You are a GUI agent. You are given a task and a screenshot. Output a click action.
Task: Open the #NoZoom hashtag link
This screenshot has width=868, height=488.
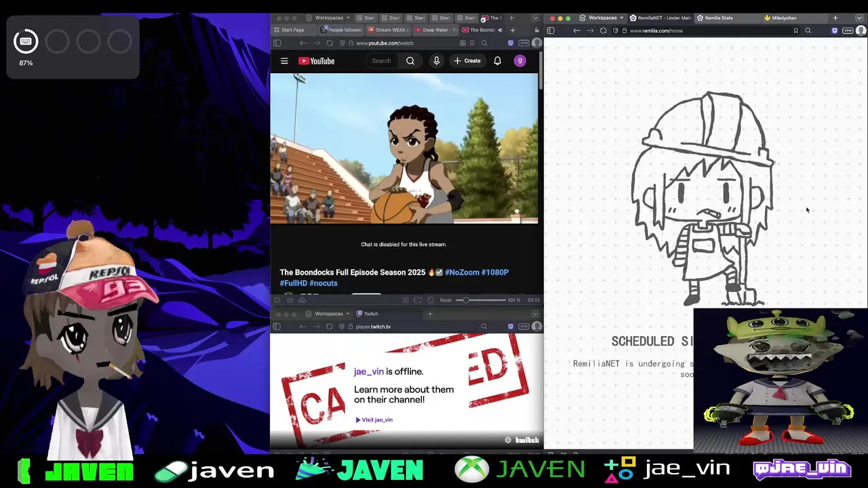click(x=461, y=272)
